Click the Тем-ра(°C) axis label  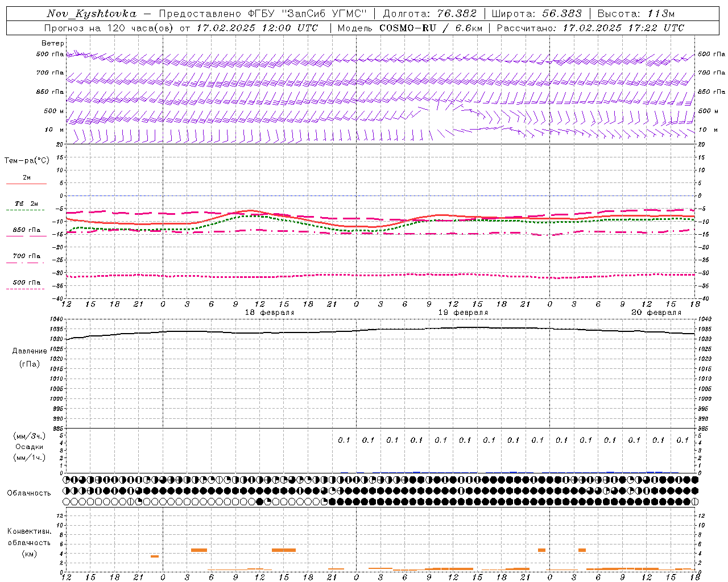(x=27, y=161)
